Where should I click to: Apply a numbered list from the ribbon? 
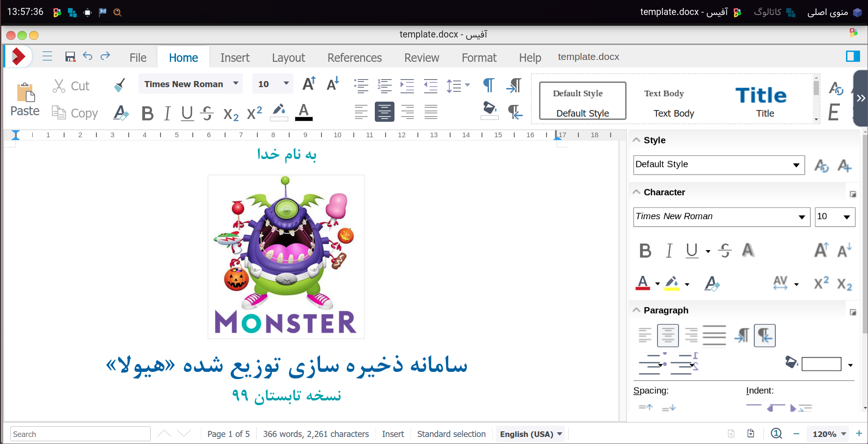coord(384,86)
